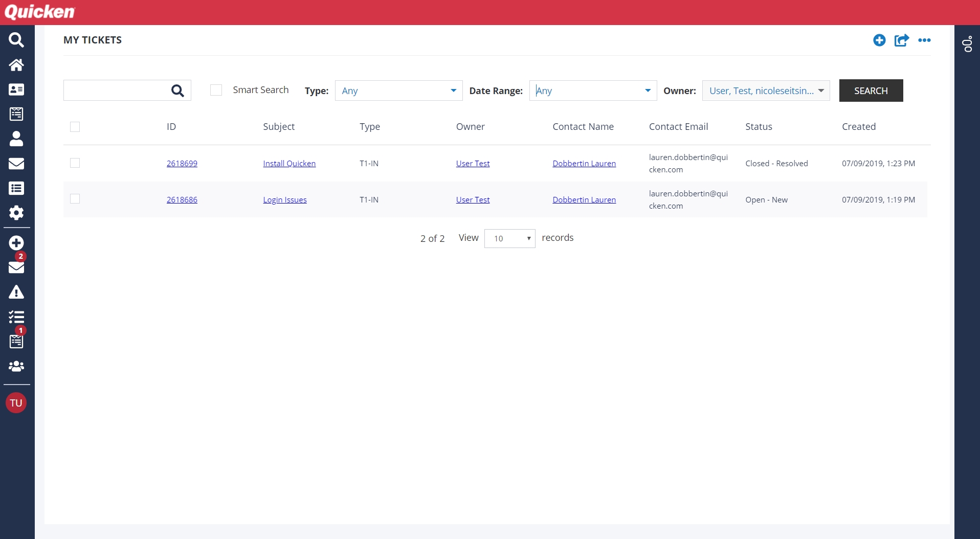Sort by the Status column header
The image size is (980, 539).
759,127
